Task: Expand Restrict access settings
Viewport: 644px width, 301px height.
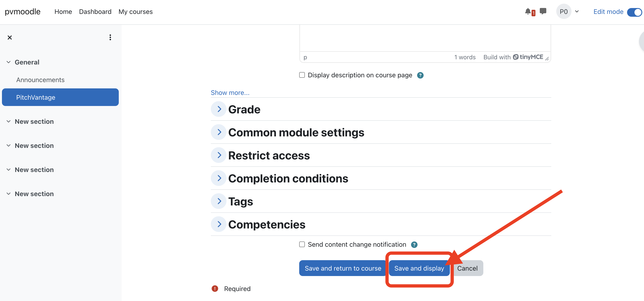Action: tap(219, 155)
